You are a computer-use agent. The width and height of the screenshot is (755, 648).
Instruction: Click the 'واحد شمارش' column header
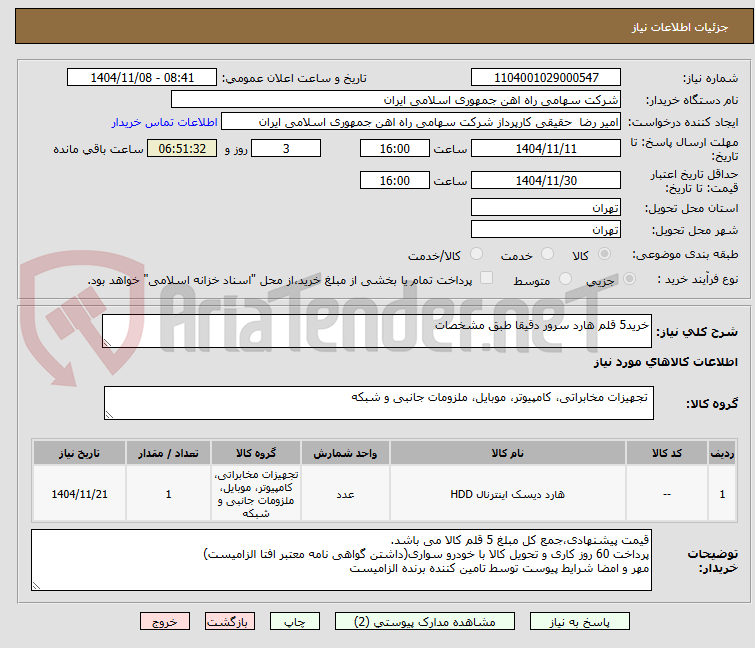[x=345, y=453]
